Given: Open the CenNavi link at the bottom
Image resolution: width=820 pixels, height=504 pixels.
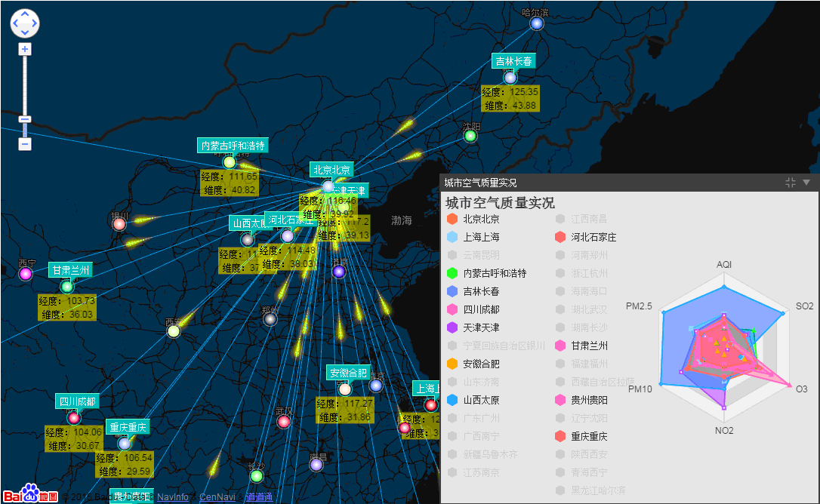Looking at the screenshot, I should [x=217, y=497].
